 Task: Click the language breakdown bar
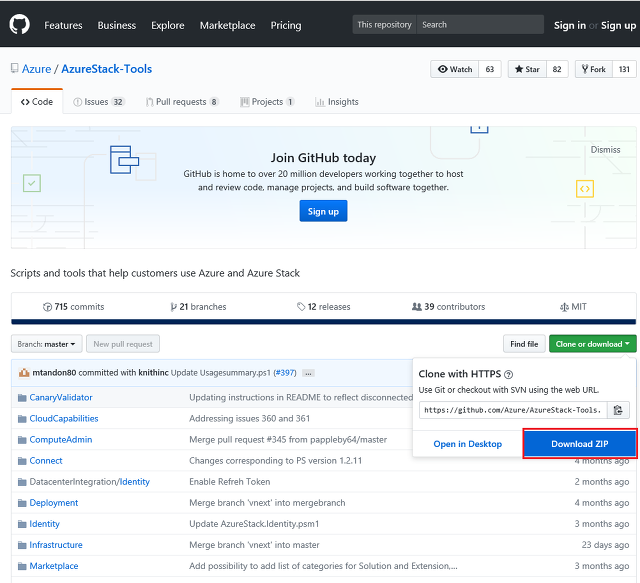[323, 322]
